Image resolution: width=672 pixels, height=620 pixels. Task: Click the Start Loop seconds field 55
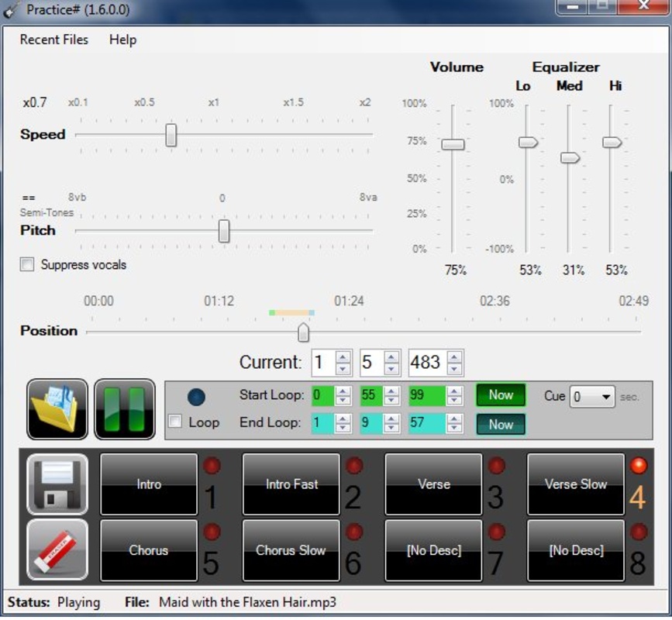(372, 395)
